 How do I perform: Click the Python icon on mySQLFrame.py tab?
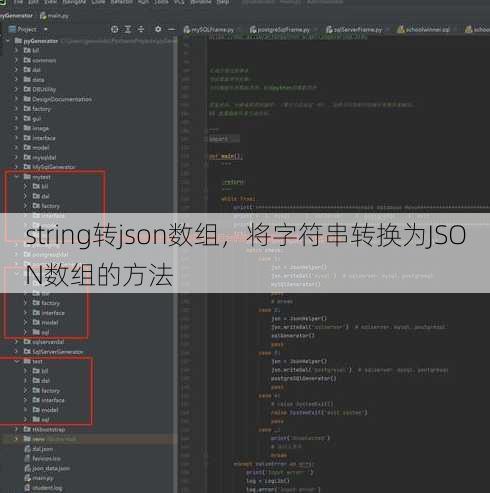click(187, 29)
